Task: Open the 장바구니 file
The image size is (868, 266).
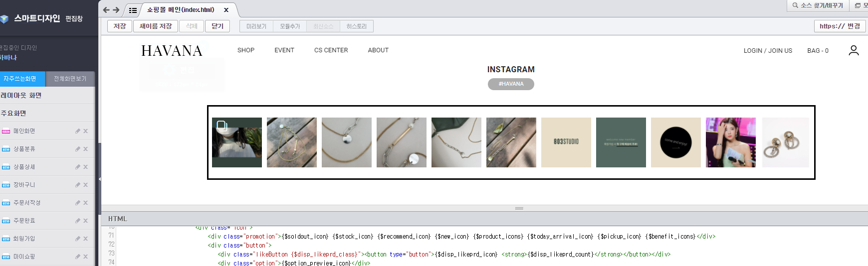Action: coord(24,185)
